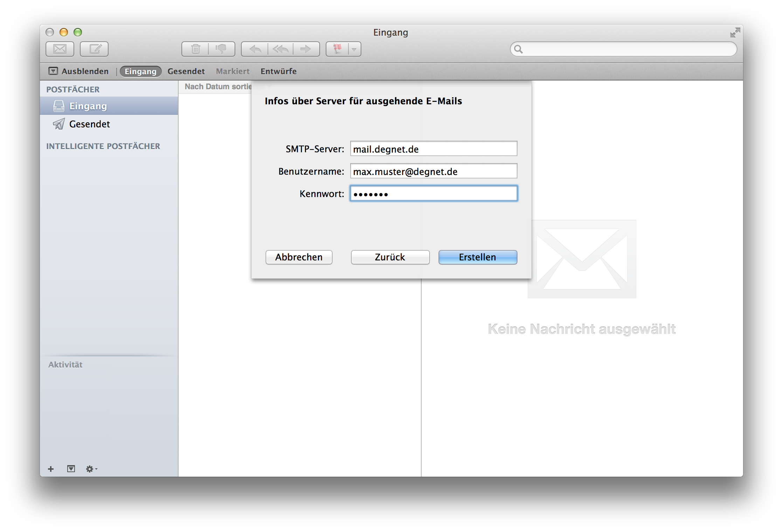Click the red Flag icon
Image resolution: width=783 pixels, height=532 pixels.
tap(337, 49)
